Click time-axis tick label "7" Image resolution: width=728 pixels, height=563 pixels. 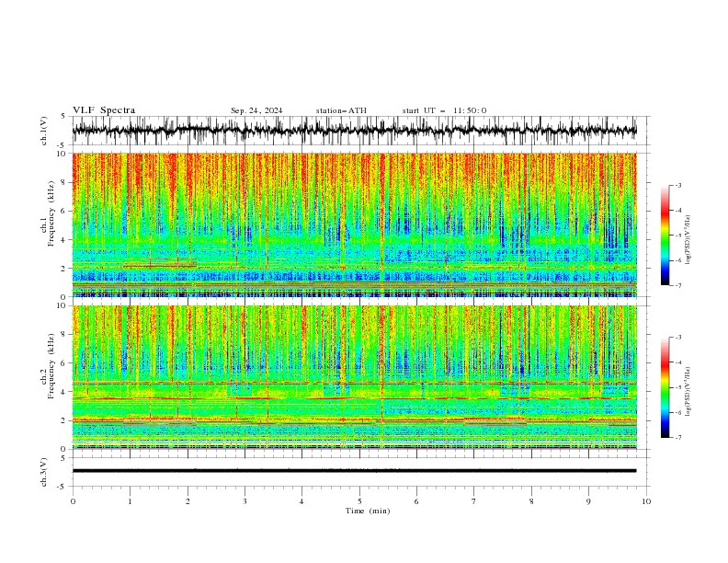pyautogui.click(x=474, y=501)
